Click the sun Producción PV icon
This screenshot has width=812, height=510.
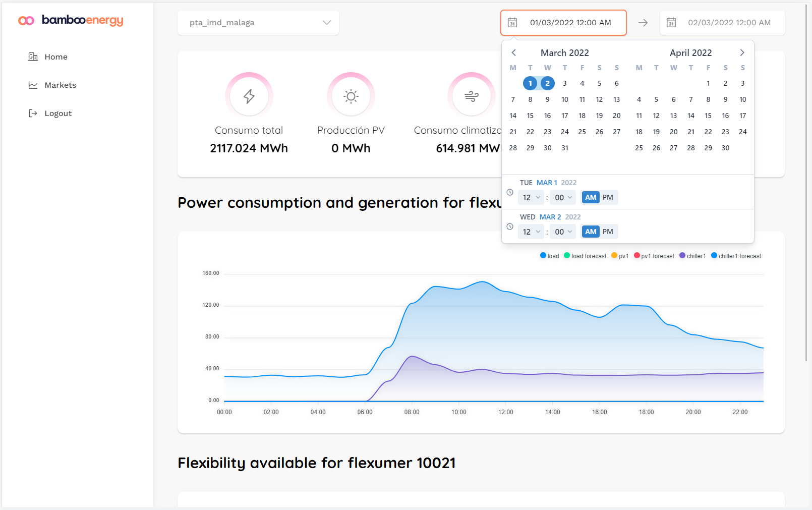click(x=351, y=96)
